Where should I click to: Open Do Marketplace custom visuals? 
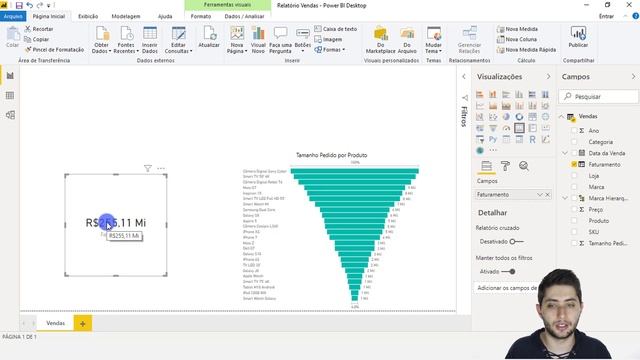pyautogui.click(x=380, y=40)
